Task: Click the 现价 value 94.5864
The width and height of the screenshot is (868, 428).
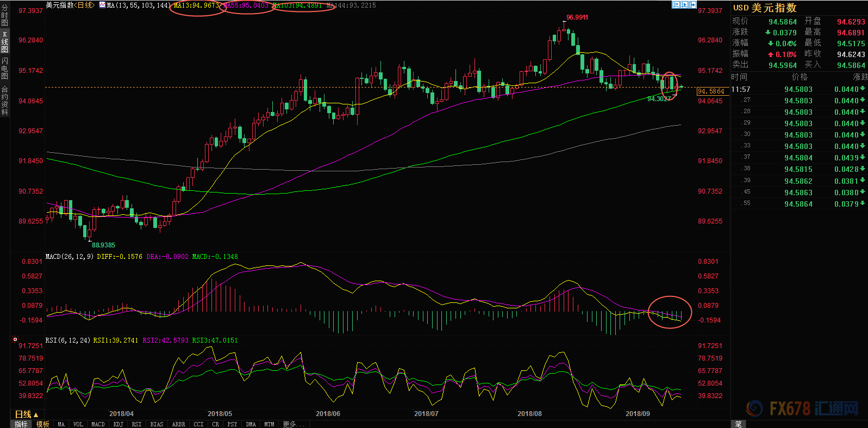Action: (x=783, y=22)
